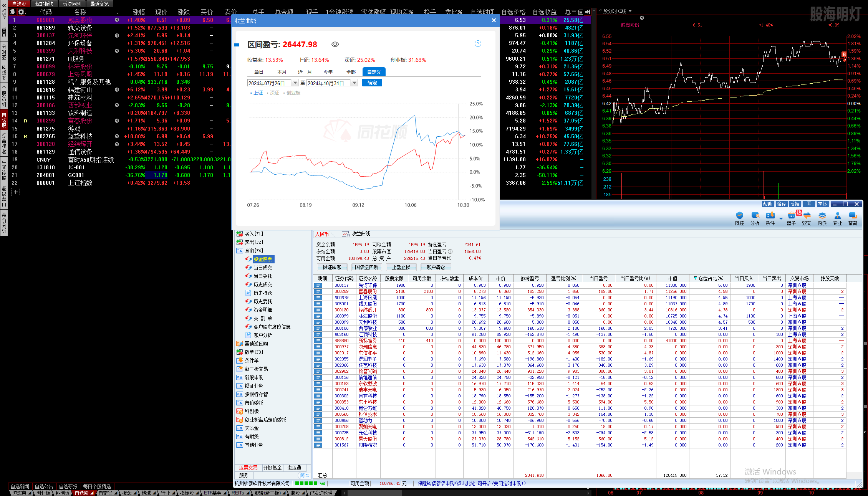
Task: Open the end date 2024年10月31日 dropdown
Action: (x=354, y=83)
